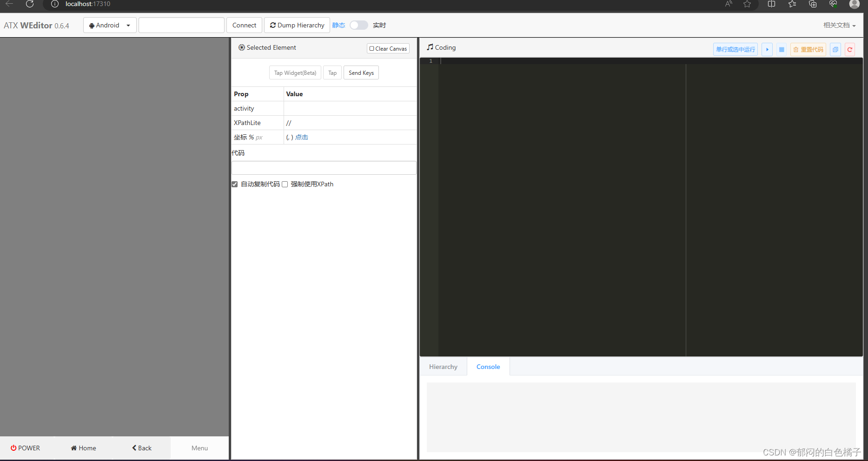Switch to the Hierarchy tab
Screen dimensions: 868x461
click(443, 367)
